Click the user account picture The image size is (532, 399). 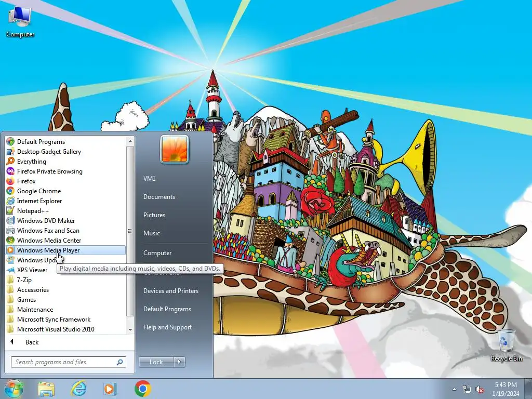coord(175,149)
